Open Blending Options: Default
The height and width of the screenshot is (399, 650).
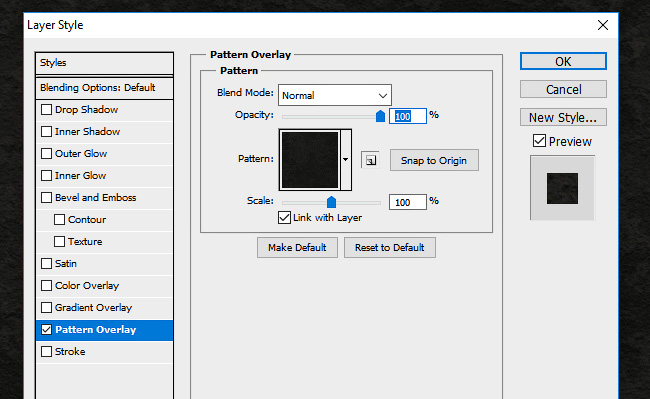pyautogui.click(x=104, y=88)
